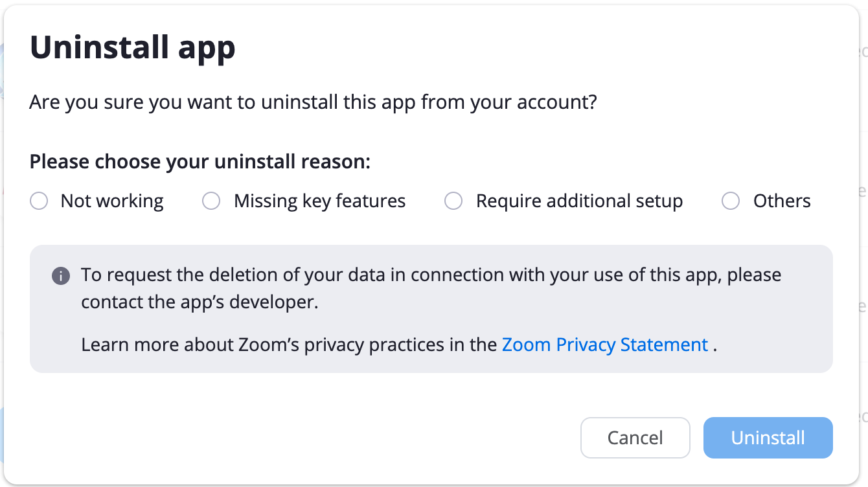Click empty space left of Cancel button
The height and width of the screenshot is (487, 868).
[x=324, y=438]
